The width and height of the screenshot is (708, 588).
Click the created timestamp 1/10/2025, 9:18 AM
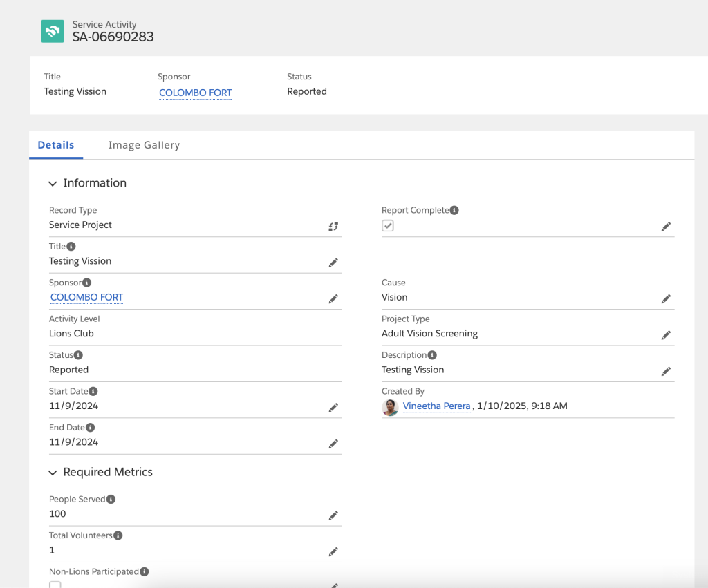(x=523, y=406)
